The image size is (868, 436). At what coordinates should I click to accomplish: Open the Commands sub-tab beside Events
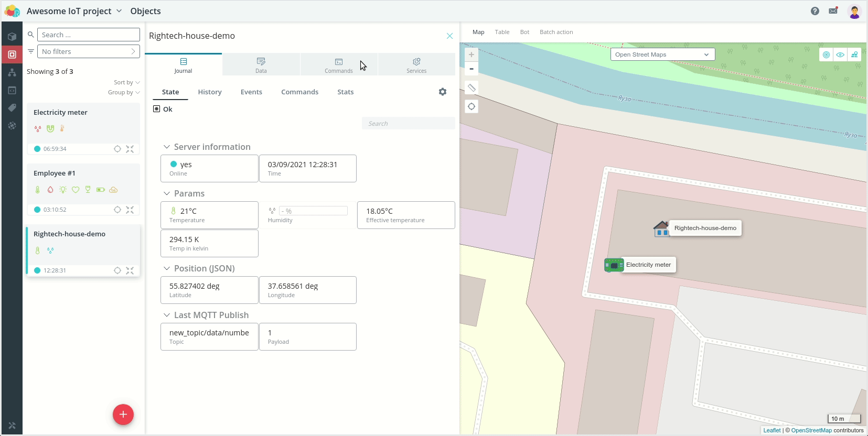click(x=299, y=92)
